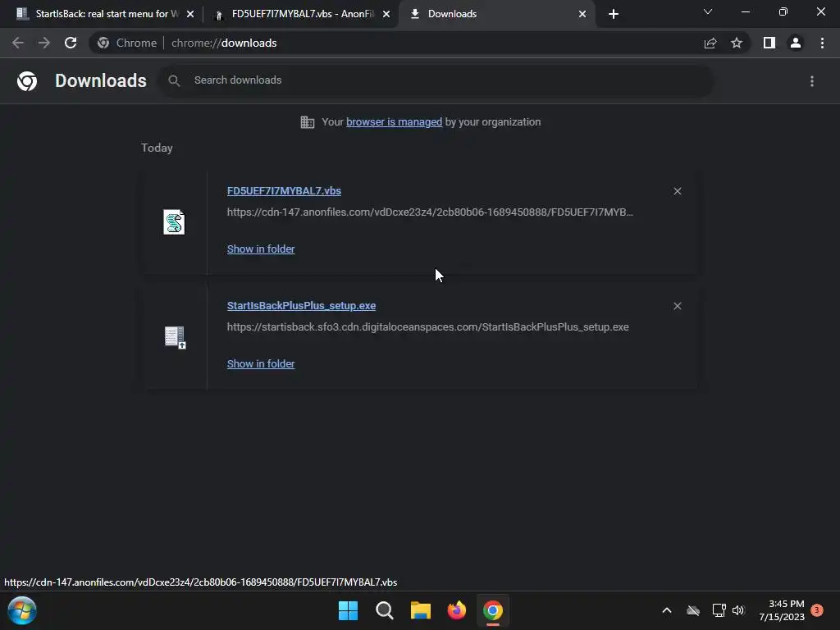Restore down the Chrome window

pos(783,11)
